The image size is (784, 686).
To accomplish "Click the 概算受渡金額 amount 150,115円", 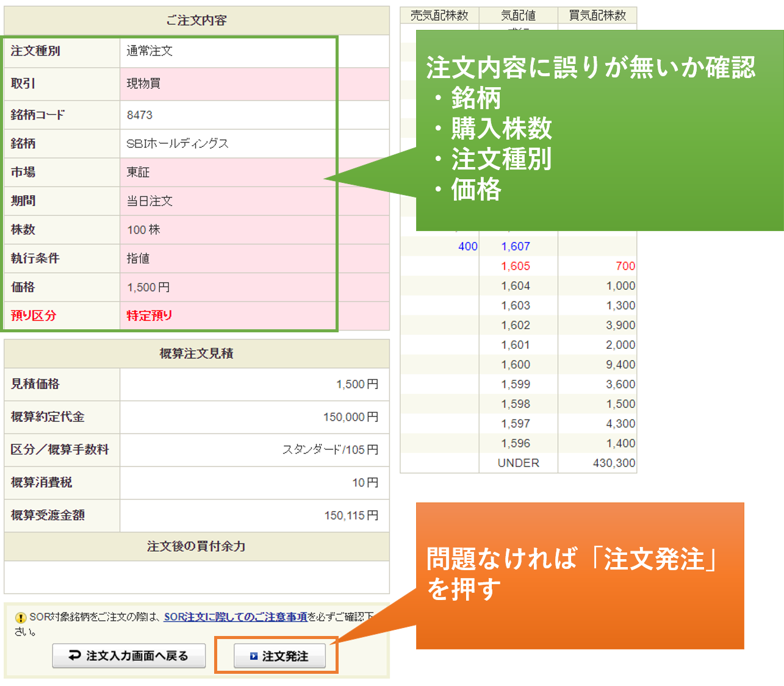I will pyautogui.click(x=351, y=516).
